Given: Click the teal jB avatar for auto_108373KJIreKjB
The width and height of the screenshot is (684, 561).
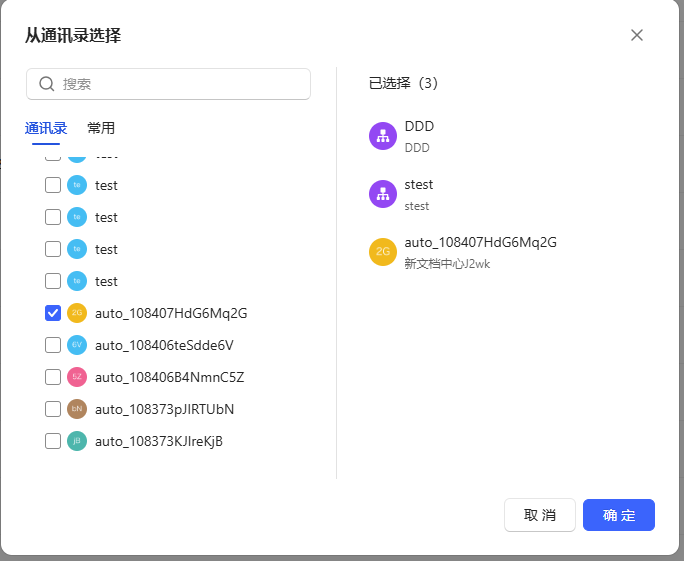Looking at the screenshot, I should tap(77, 441).
